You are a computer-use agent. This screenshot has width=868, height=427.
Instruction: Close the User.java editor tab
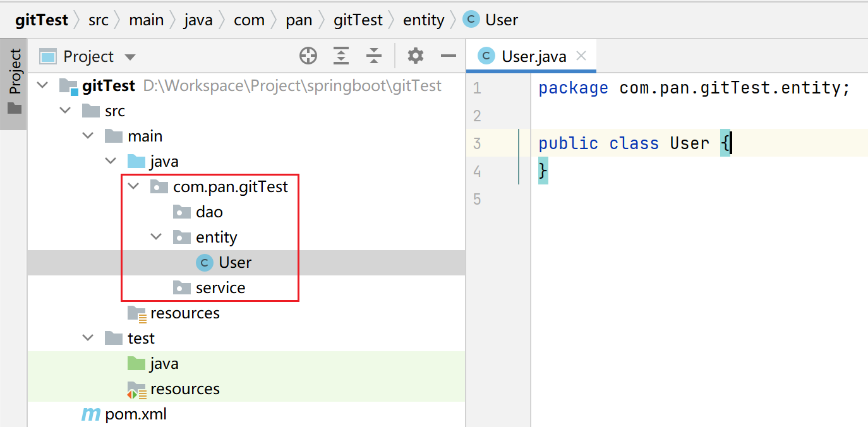[x=581, y=56]
